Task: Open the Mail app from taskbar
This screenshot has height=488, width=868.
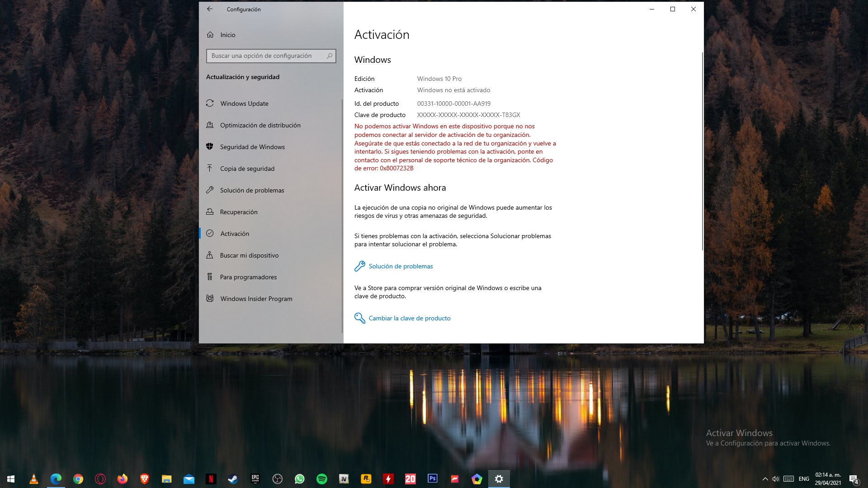Action: (189, 479)
